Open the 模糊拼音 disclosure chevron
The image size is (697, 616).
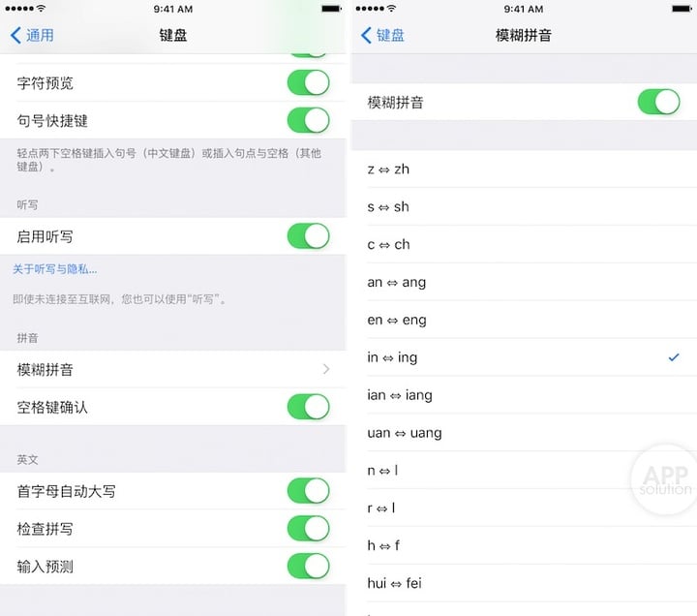point(326,369)
